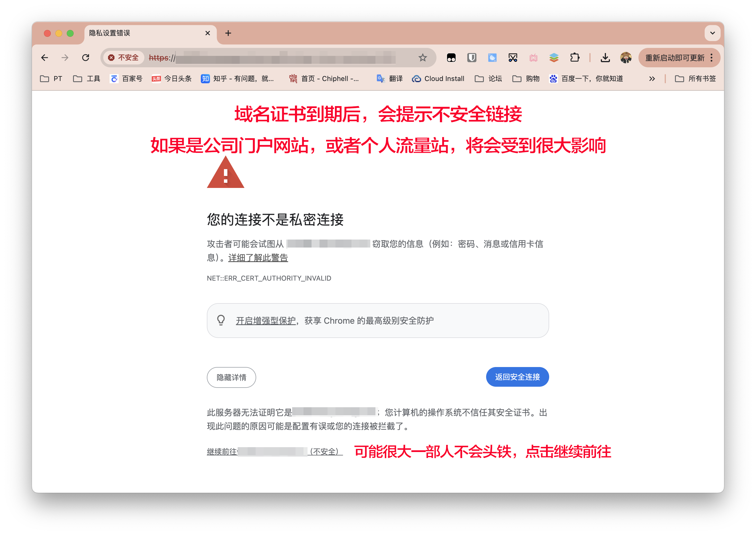The image size is (756, 535).
Task: Open the tab search dropdown chevron
Action: tap(712, 33)
